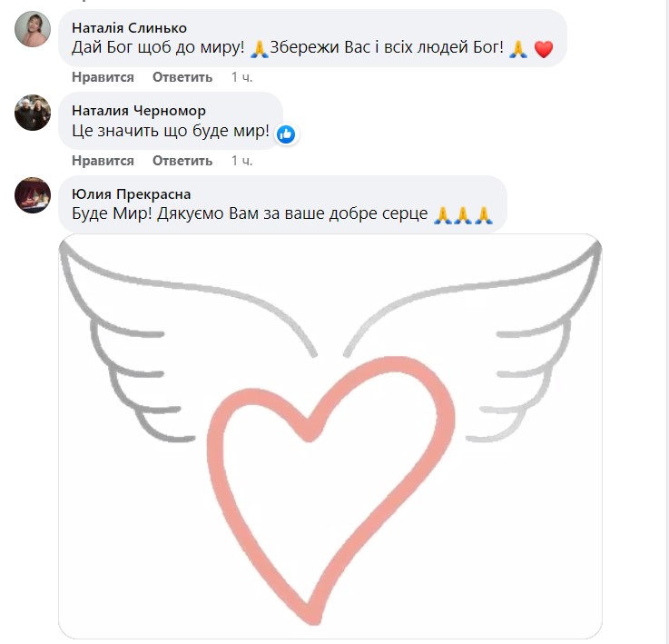Click the '1 ч.' timestamp under Слинько's comment
Viewport: 669px width, 644px height.
pos(242,77)
